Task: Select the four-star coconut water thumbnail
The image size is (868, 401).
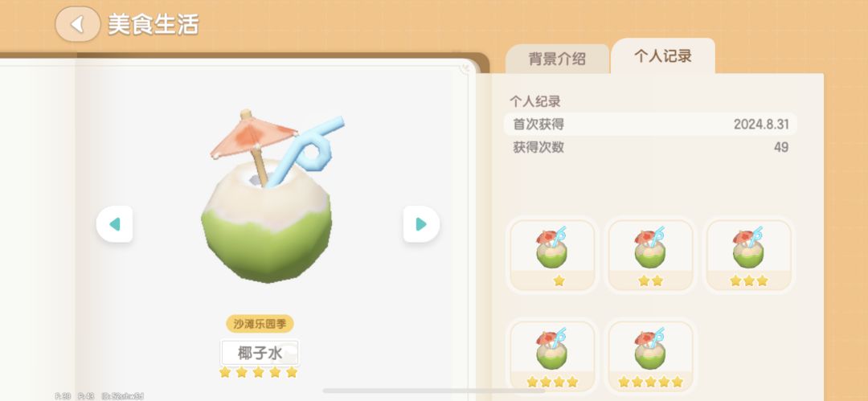Action: click(x=552, y=357)
